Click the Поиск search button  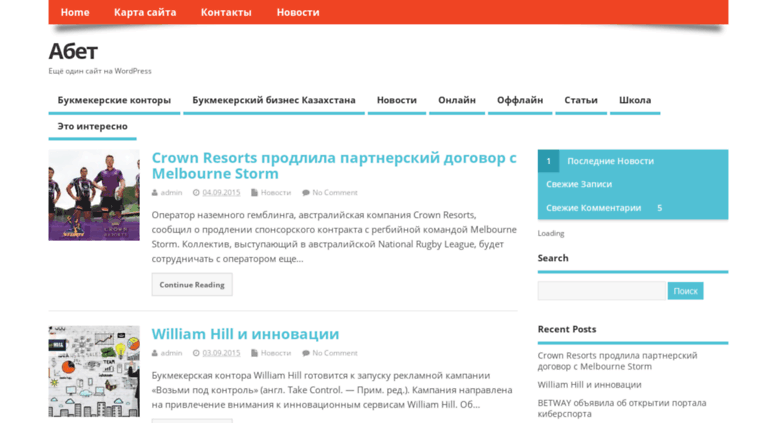pos(685,291)
